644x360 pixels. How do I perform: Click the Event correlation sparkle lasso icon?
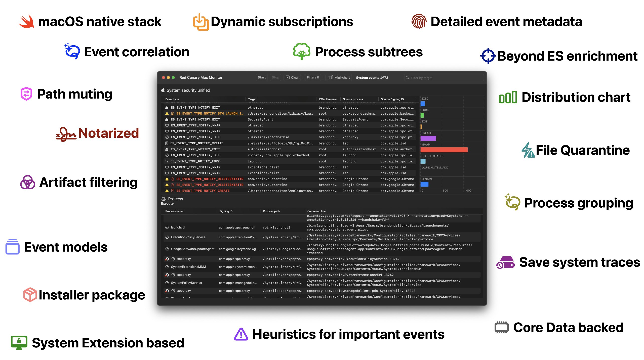tap(72, 51)
